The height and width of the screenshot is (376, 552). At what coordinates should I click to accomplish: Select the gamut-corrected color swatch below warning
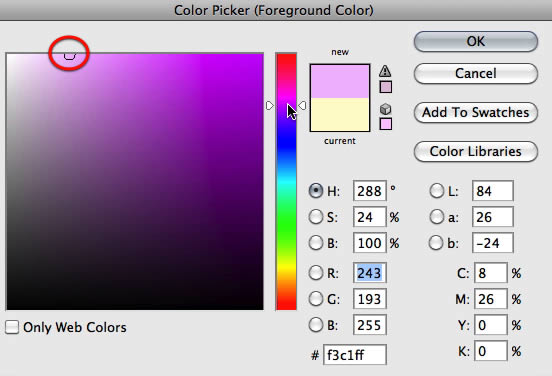pyautogui.click(x=385, y=87)
